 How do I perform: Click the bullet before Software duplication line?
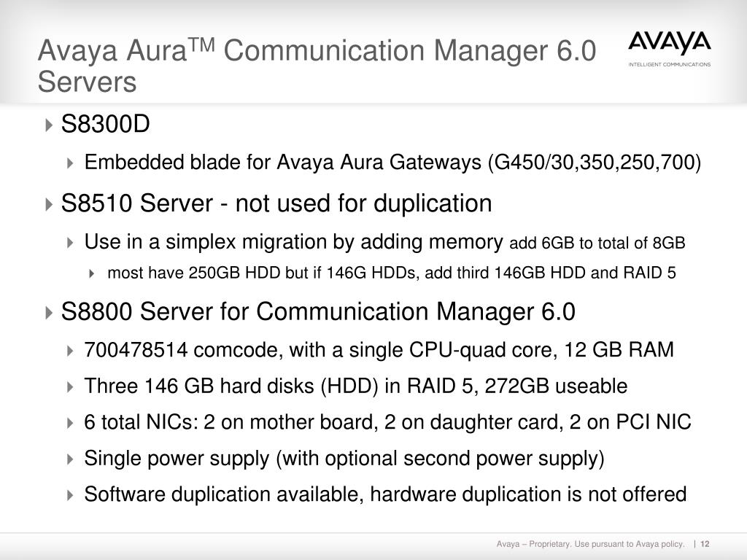point(71,496)
